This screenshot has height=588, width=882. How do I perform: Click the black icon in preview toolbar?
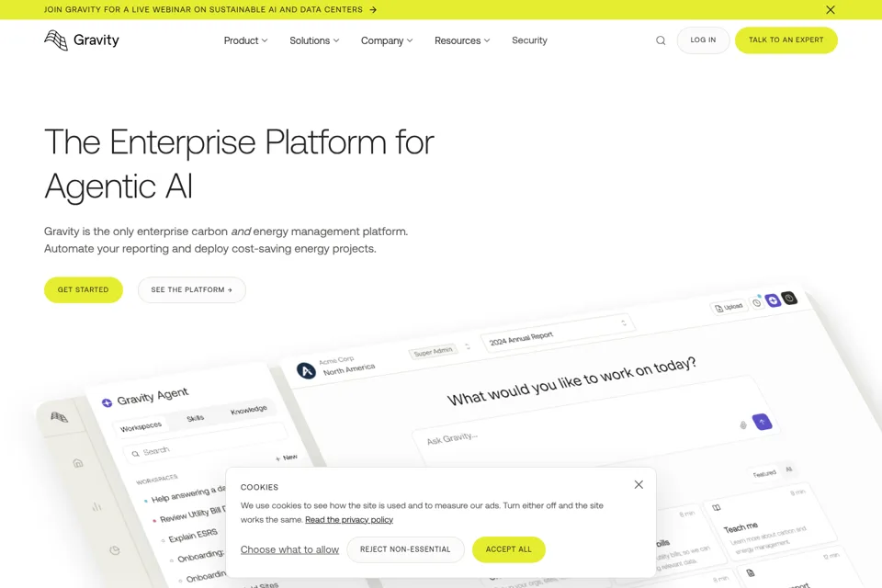tap(789, 298)
